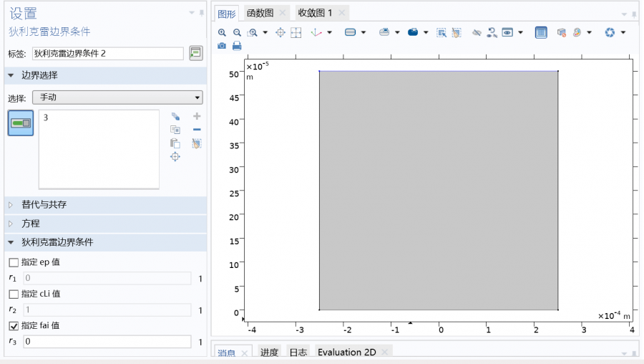Image resolution: width=644 pixels, height=364 pixels.
Task: Enable the 指定 ep 值 checkbox
Action: tap(14, 262)
